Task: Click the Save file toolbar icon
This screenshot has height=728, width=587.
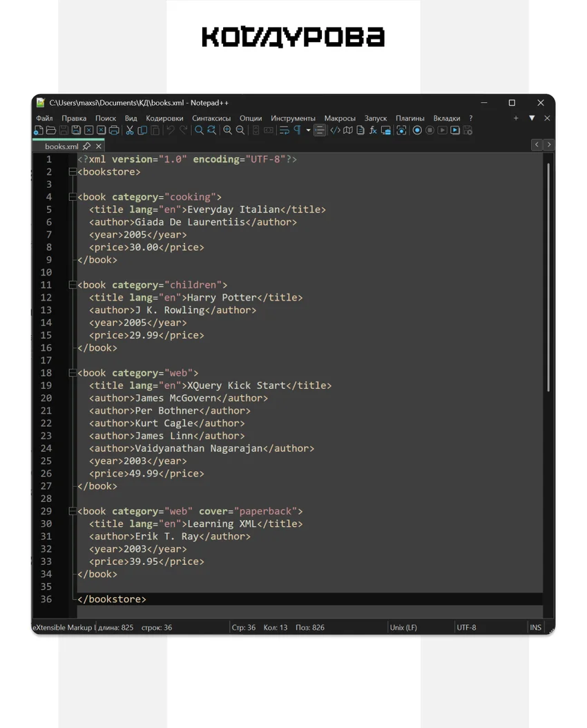Action: click(x=64, y=131)
